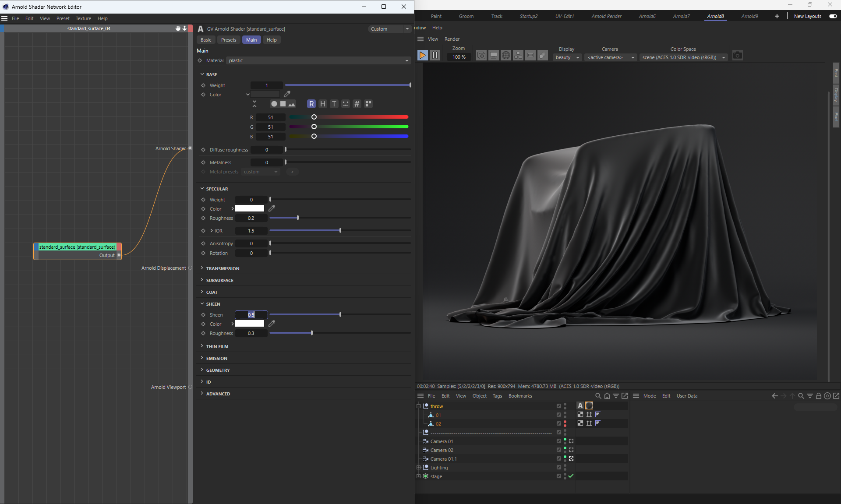This screenshot has width=841, height=504.
Task: Open the Material plastic dropdown
Action: [318, 60]
